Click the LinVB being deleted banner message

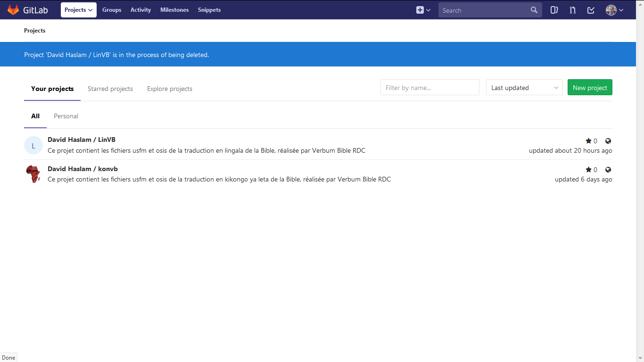pyautogui.click(x=116, y=55)
